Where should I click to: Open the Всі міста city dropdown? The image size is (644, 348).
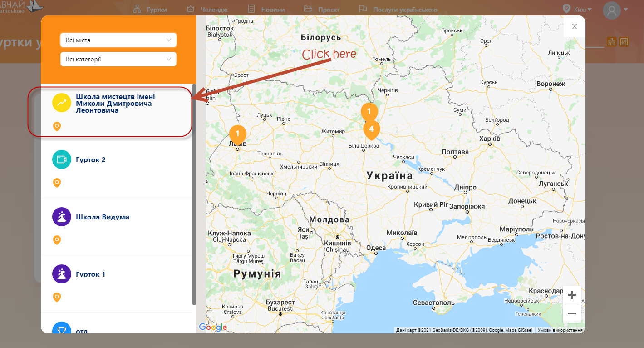click(x=118, y=40)
